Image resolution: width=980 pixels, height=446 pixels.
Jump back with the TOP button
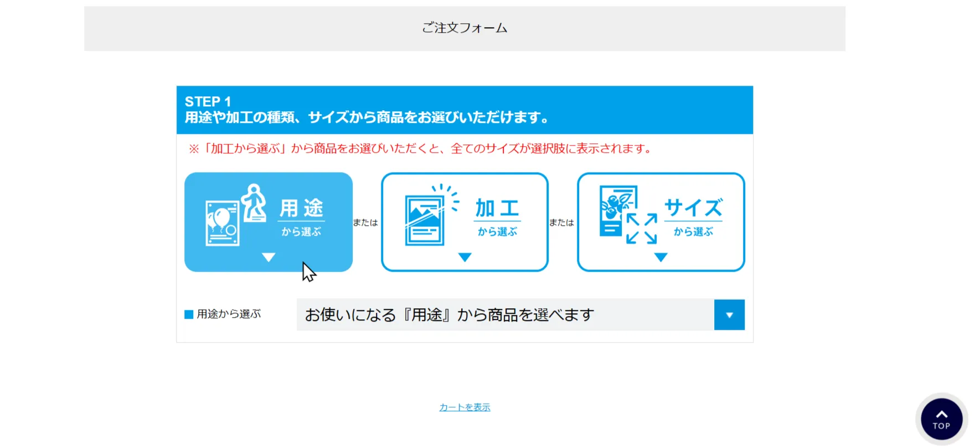pos(941,419)
